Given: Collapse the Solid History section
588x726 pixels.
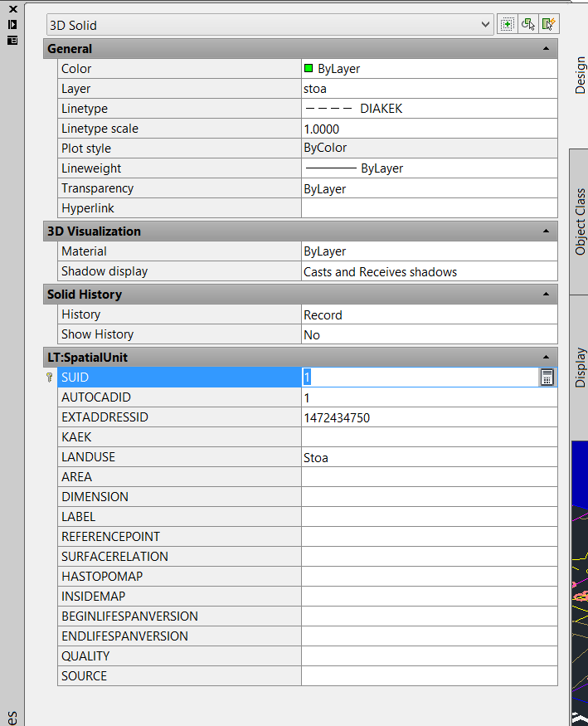Looking at the screenshot, I should coord(546,294).
